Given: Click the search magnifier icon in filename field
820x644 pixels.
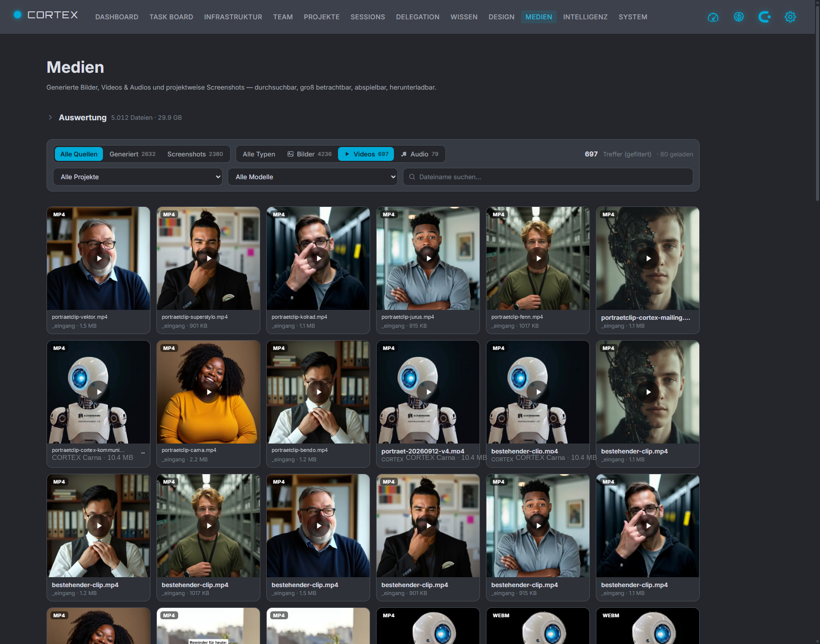Looking at the screenshot, I should (x=412, y=177).
